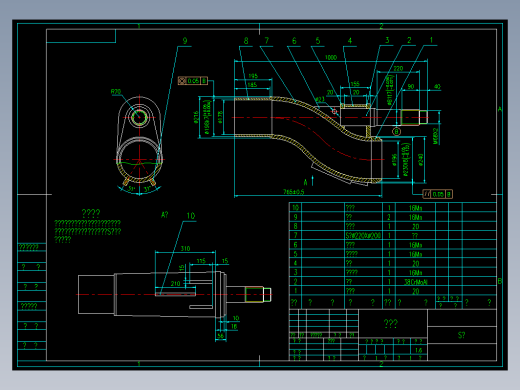Select the 195 dimension above the pipe
Viewport: 520px width, 390px height.
point(253,76)
